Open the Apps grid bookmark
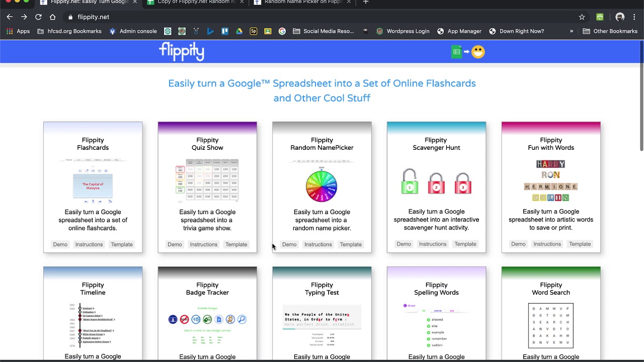644x362 pixels. click(18, 31)
